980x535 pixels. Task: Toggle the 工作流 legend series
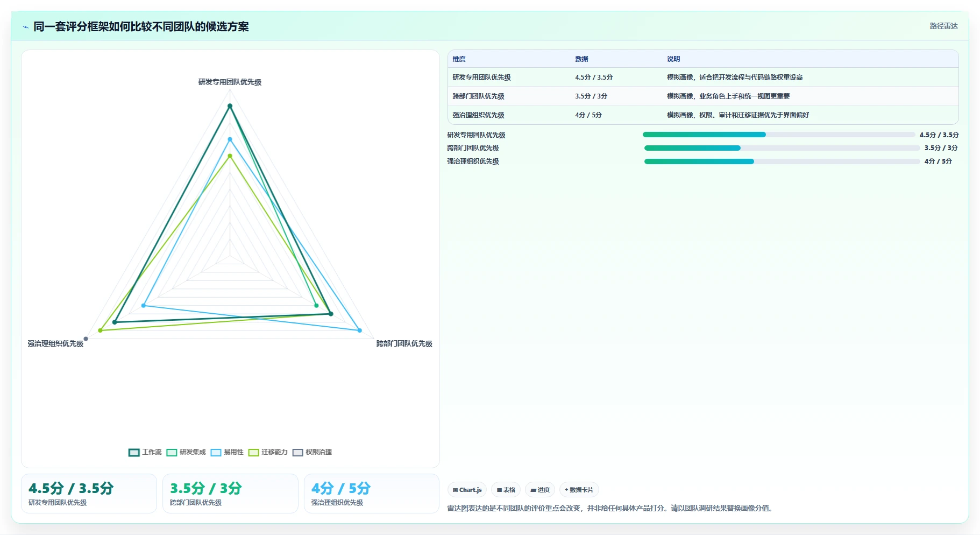[x=145, y=452]
